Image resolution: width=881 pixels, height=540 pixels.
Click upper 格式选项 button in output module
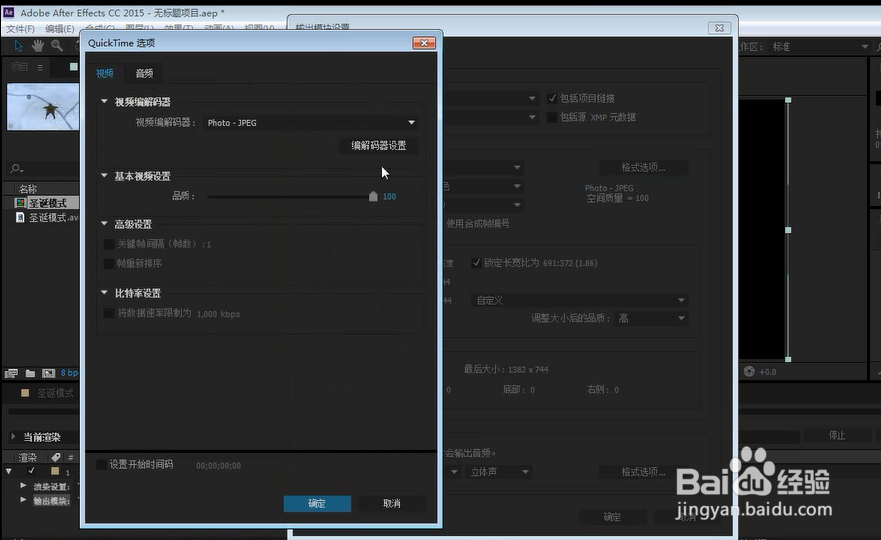tap(643, 167)
